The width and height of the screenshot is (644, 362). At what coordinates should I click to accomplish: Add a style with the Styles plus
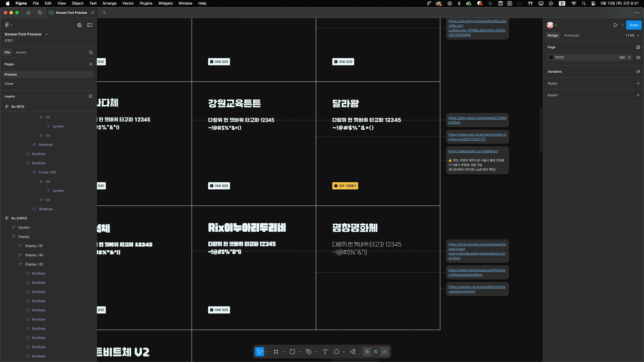[x=638, y=83]
